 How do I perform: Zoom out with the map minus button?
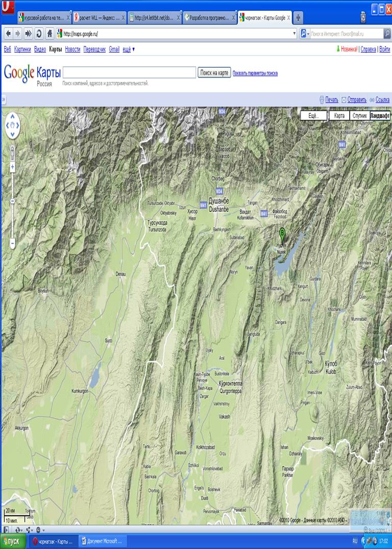pyautogui.click(x=12, y=244)
